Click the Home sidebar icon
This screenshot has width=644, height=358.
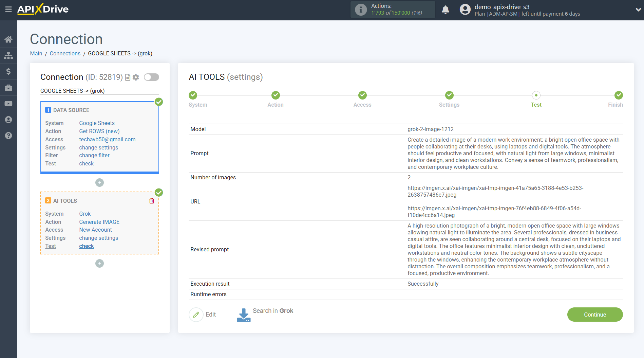8,39
